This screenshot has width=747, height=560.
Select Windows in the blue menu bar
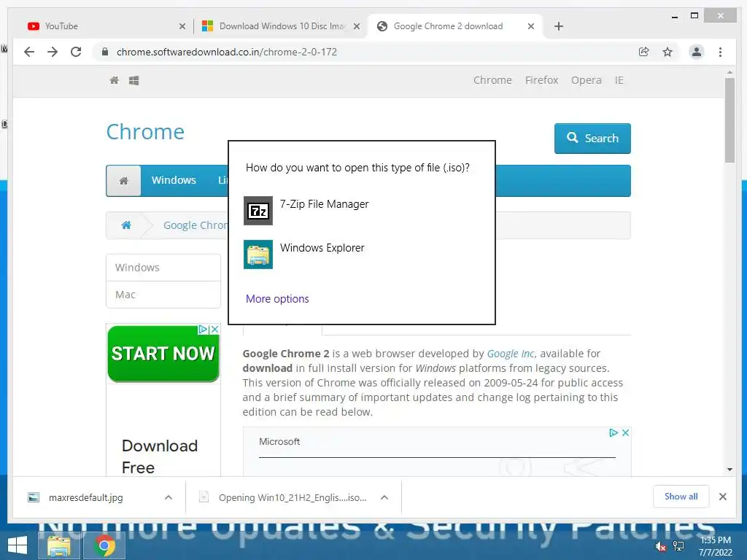coord(174,180)
